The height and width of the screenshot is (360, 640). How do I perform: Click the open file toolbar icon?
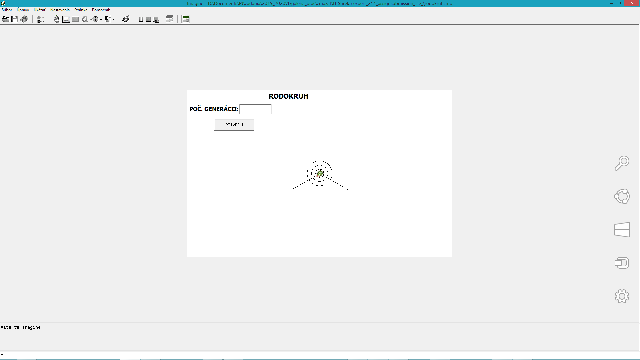[x=5, y=19]
